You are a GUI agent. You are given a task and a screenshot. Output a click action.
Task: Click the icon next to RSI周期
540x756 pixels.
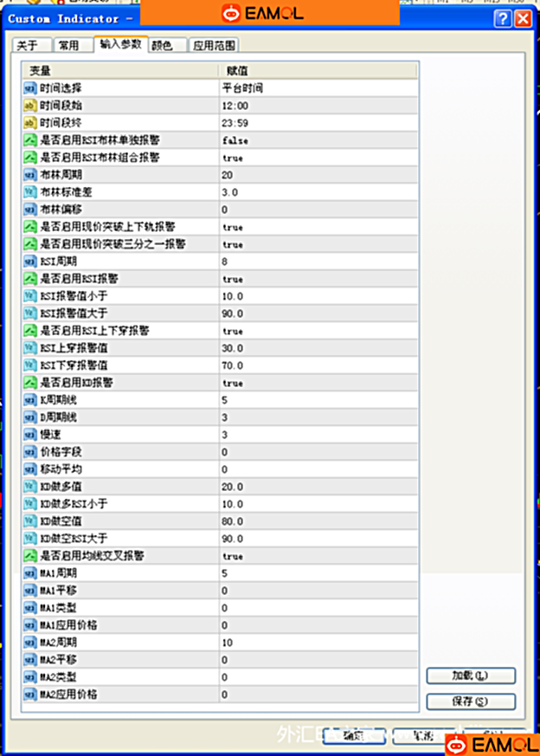(x=29, y=262)
